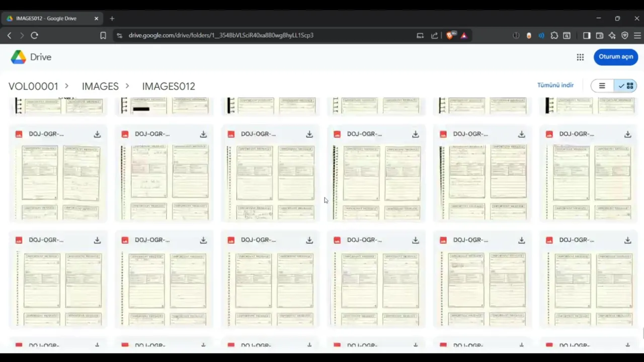Switch to list layout view
Screen dimensions: 644x362
click(x=602, y=86)
